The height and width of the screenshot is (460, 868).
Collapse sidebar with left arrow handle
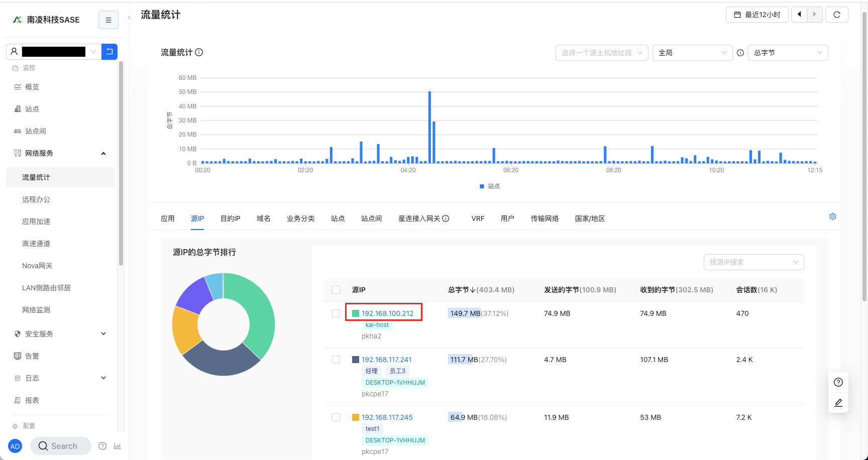click(129, 18)
